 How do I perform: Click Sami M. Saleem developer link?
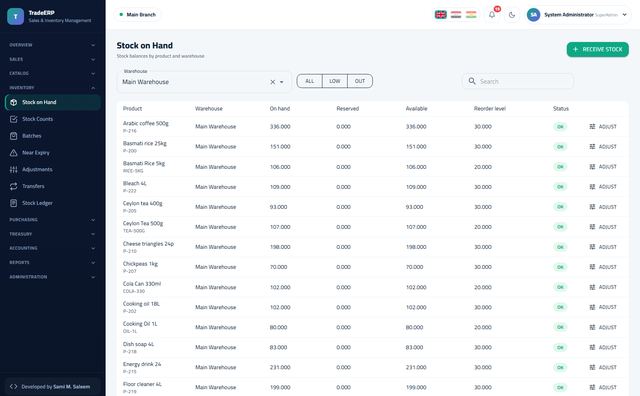point(72,387)
